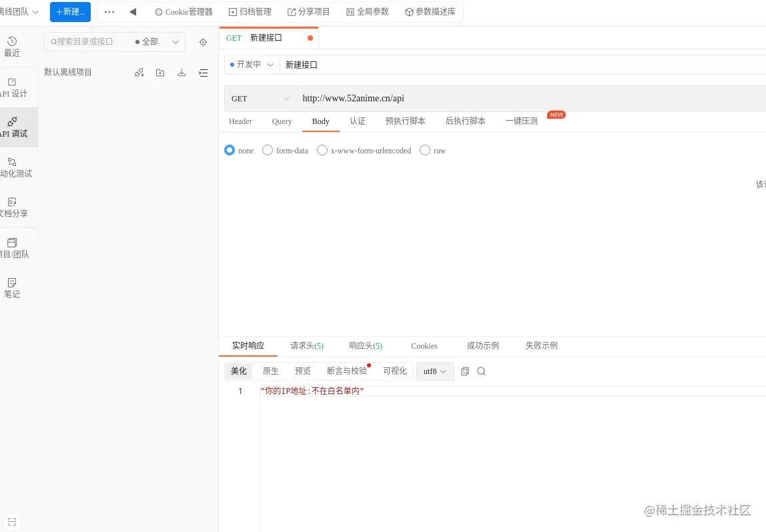Open the 失败示例 tab

[541, 345]
